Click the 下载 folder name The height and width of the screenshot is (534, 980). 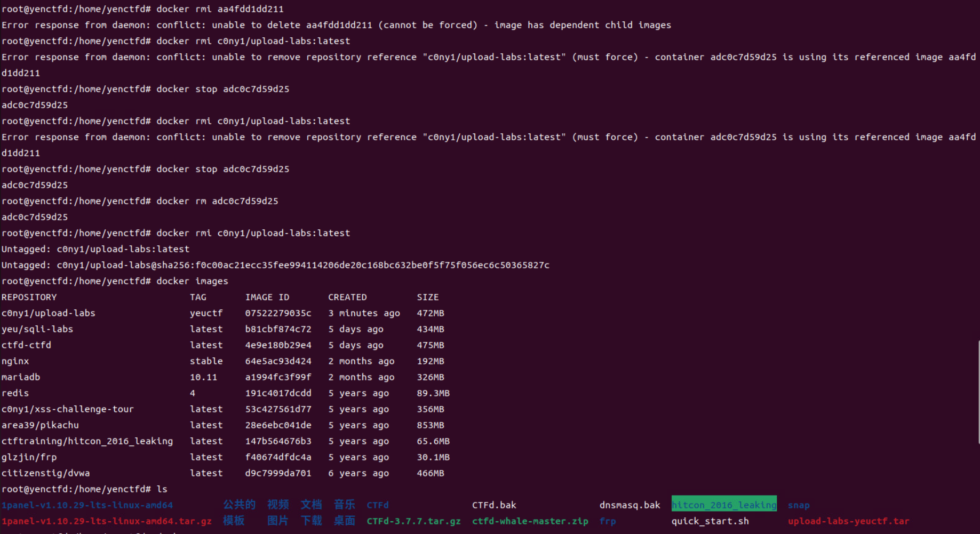(311, 521)
